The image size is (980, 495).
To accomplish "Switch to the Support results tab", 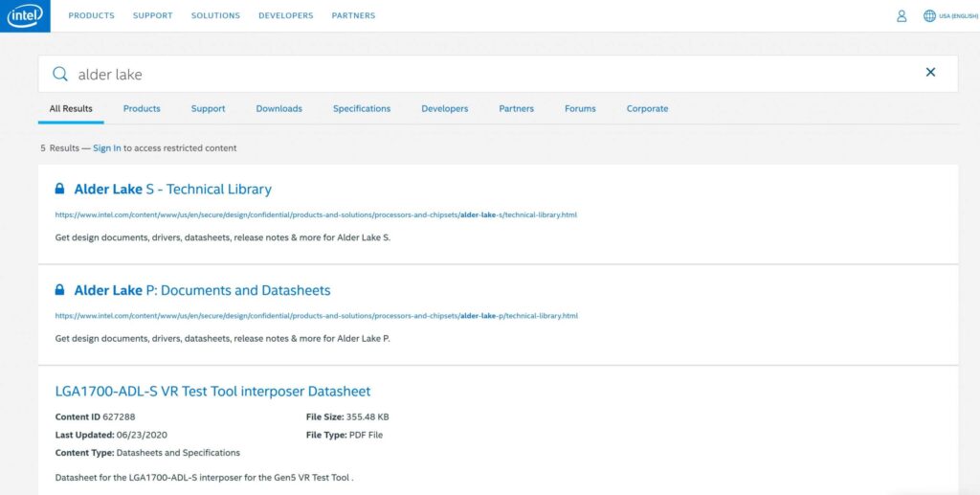I will pyautogui.click(x=208, y=109).
